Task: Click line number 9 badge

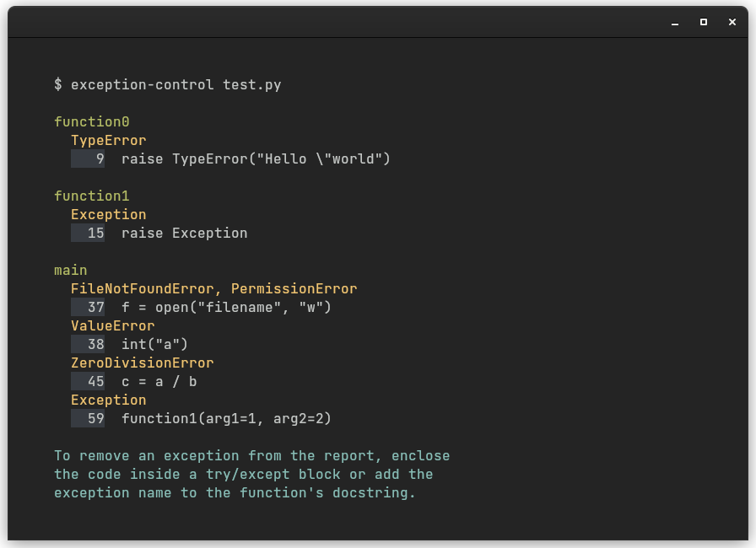Action: point(88,158)
